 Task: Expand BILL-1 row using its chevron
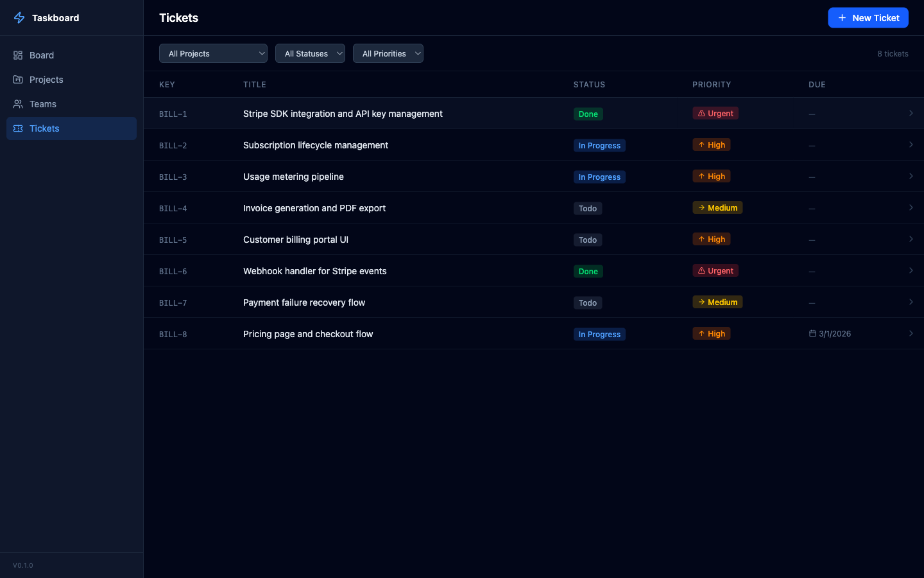coord(911,113)
